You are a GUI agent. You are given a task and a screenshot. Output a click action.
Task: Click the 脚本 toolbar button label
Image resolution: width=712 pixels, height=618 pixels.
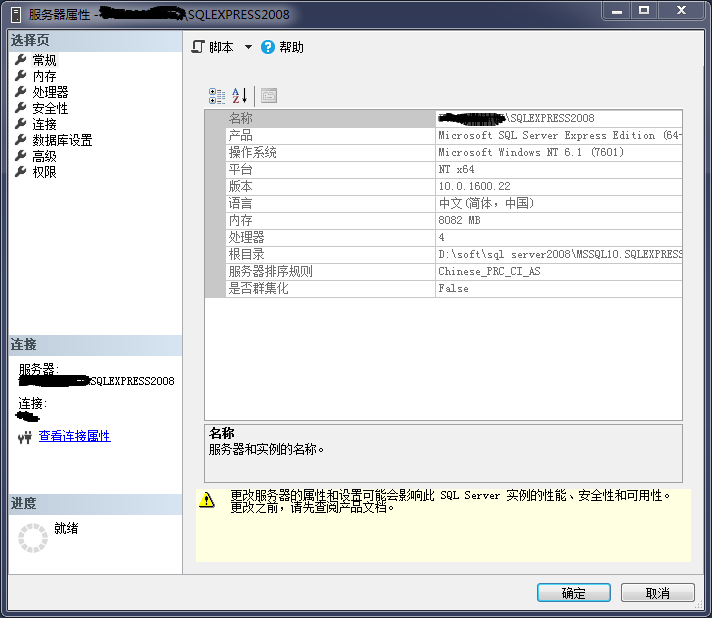pyautogui.click(x=222, y=47)
